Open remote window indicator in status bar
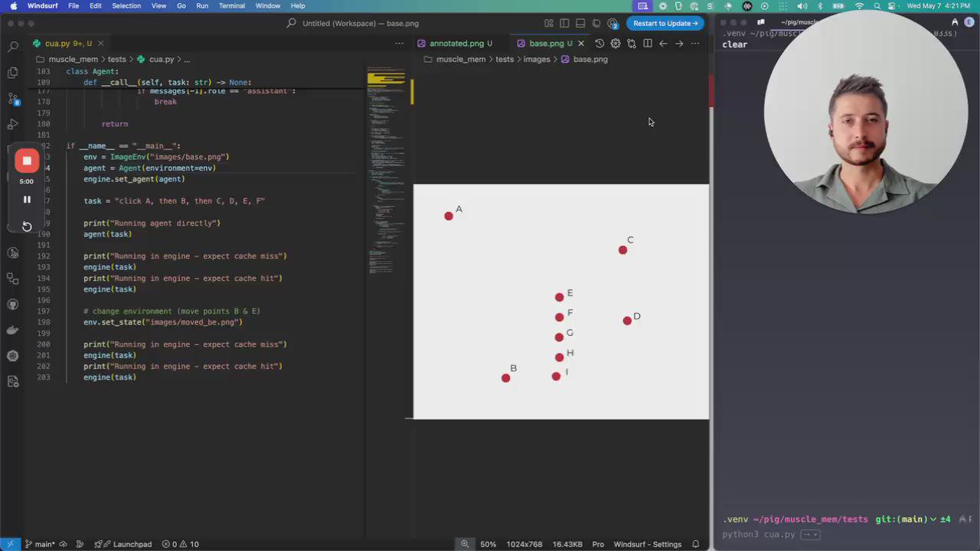Viewport: 980px width, 551px height. click(9, 544)
